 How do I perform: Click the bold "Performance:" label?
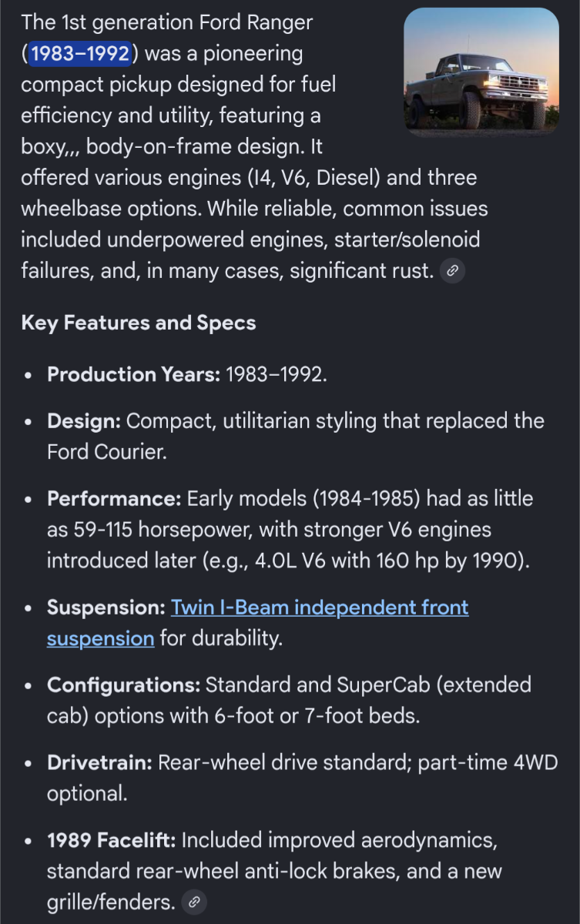point(113,498)
